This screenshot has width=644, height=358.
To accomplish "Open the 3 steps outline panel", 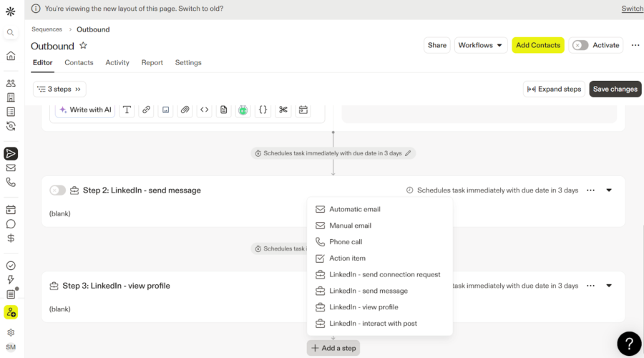I will point(59,89).
